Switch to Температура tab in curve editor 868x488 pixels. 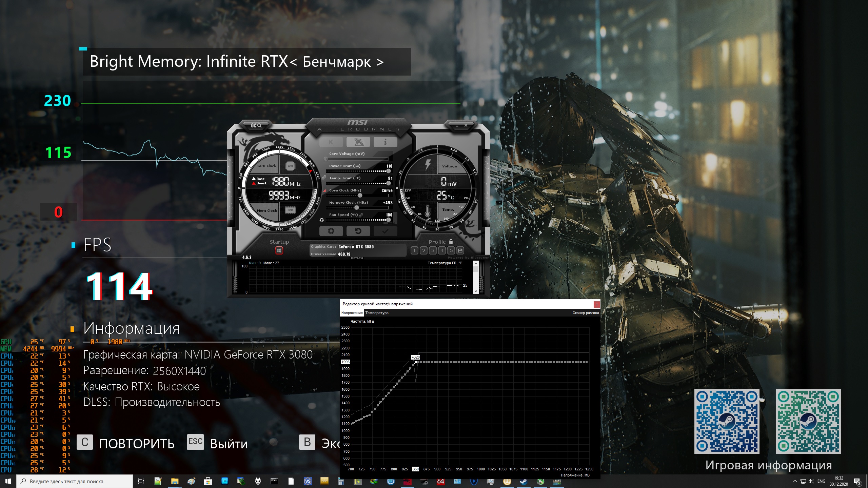click(x=377, y=313)
